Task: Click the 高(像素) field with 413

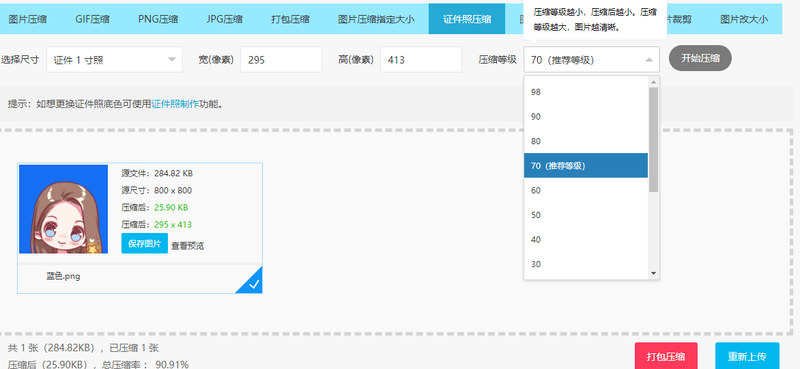Action: (421, 60)
